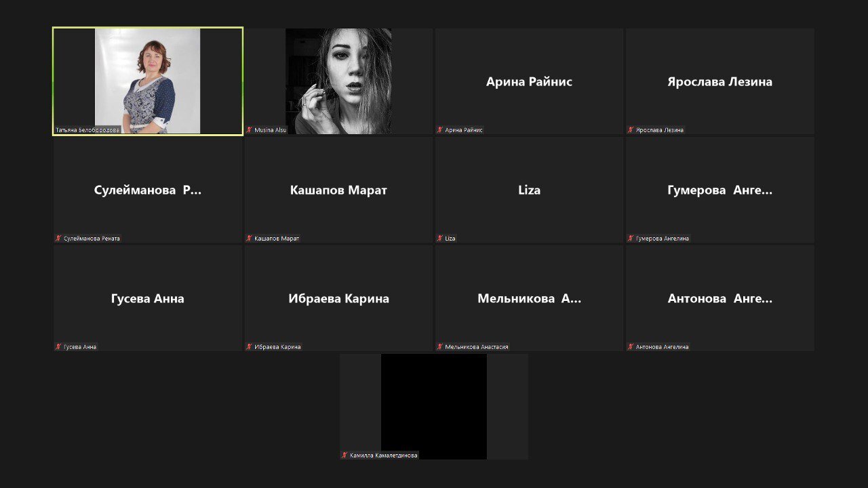
Task: Click muted microphone icon beside Musina Alsu
Action: coord(250,130)
